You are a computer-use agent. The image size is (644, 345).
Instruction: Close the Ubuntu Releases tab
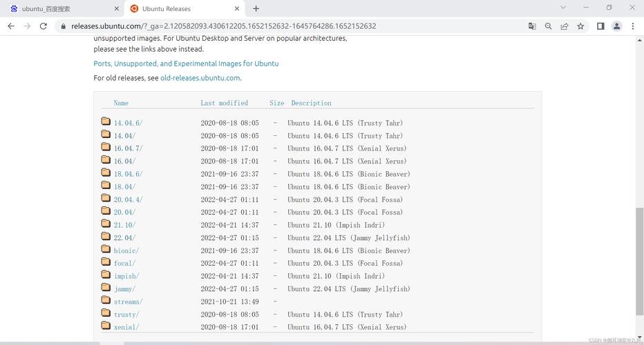click(x=237, y=8)
